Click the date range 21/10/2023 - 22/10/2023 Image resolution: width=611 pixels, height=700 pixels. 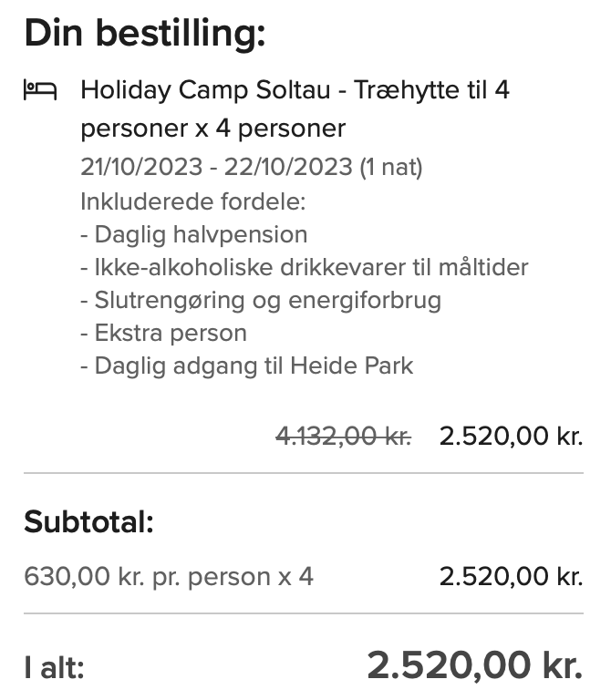click(x=217, y=167)
